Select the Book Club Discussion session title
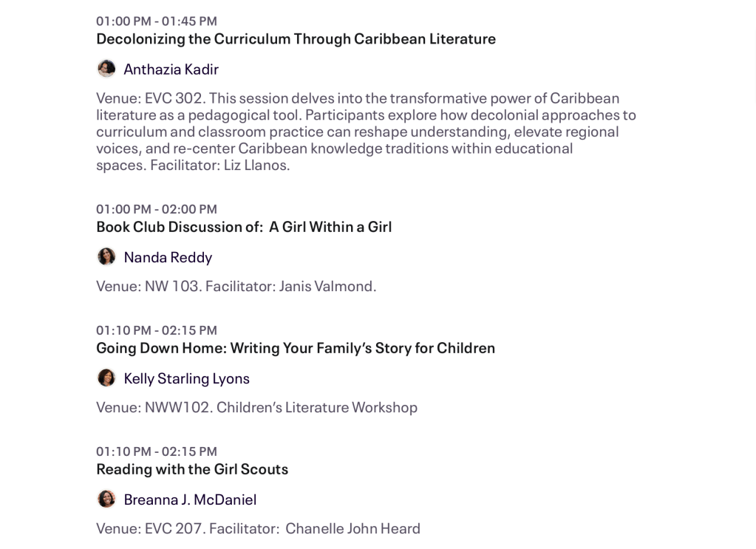Image resolution: width=756 pixels, height=549 pixels. 244,227
